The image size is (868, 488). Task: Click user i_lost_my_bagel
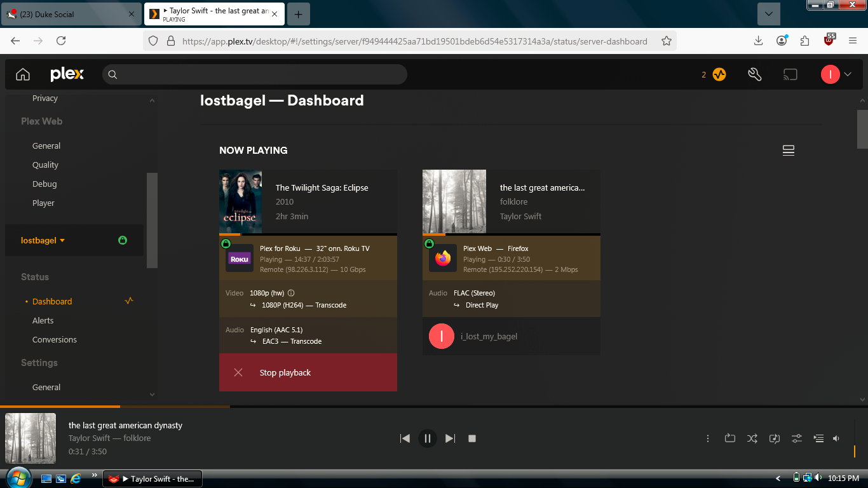pos(489,336)
